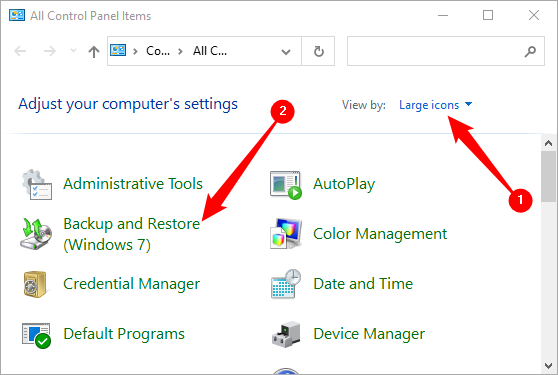Go back to the previous location

pos(20,51)
